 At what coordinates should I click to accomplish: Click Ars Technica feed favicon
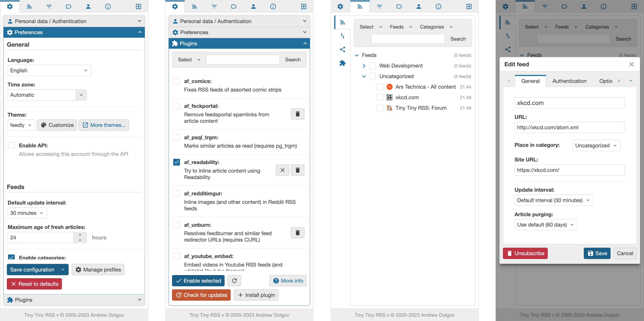point(389,87)
